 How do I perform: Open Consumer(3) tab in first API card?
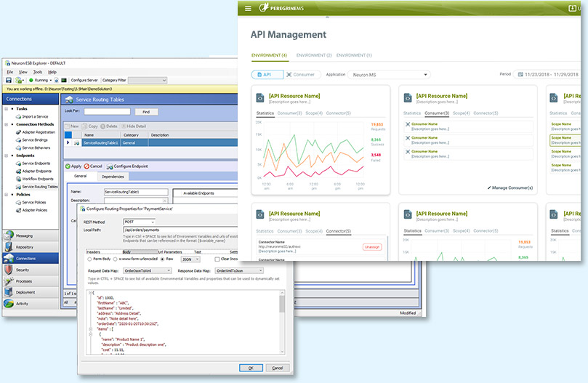(289, 113)
